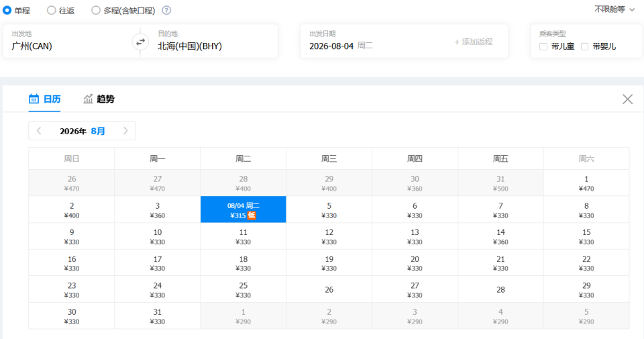This screenshot has width=644, height=339.
Task: Close the calendar panel with X
Action: pyautogui.click(x=628, y=99)
